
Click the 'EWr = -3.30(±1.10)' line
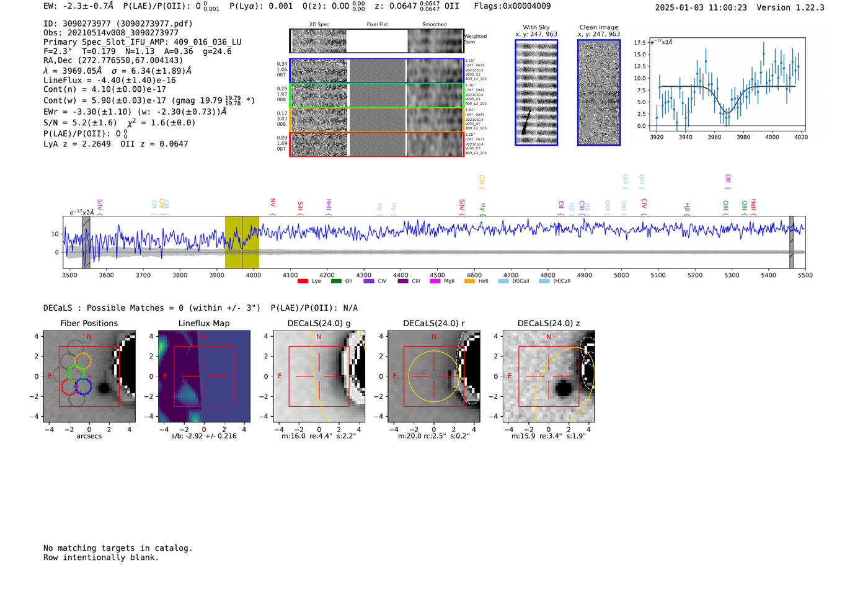[135, 112]
